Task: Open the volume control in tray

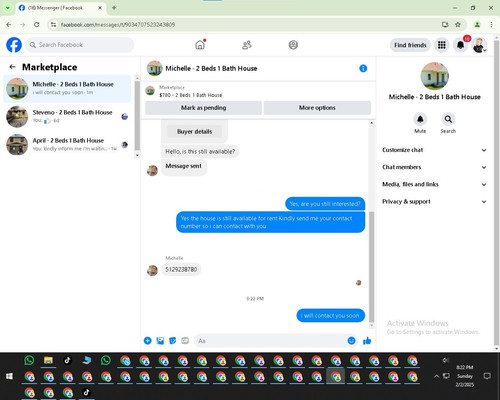Action: pos(445,360)
